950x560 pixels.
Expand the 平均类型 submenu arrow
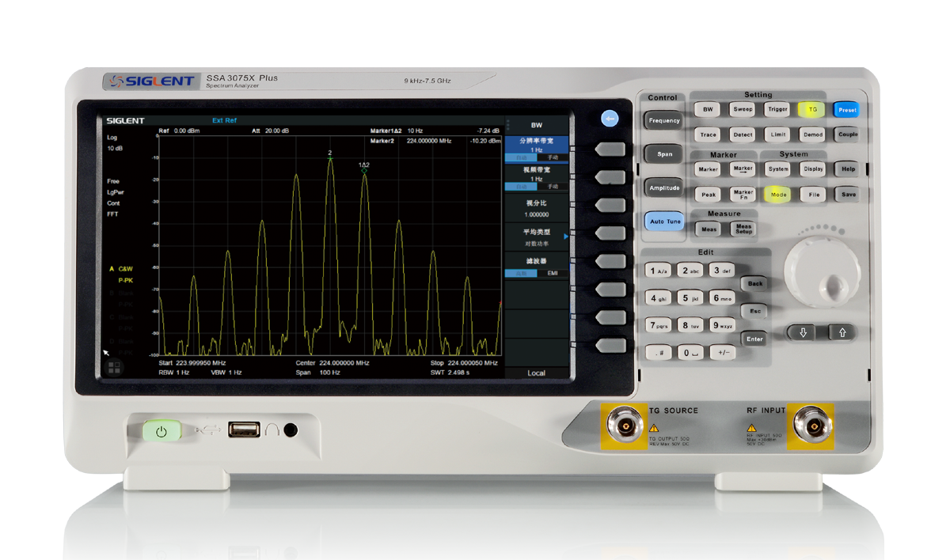[x=565, y=235]
